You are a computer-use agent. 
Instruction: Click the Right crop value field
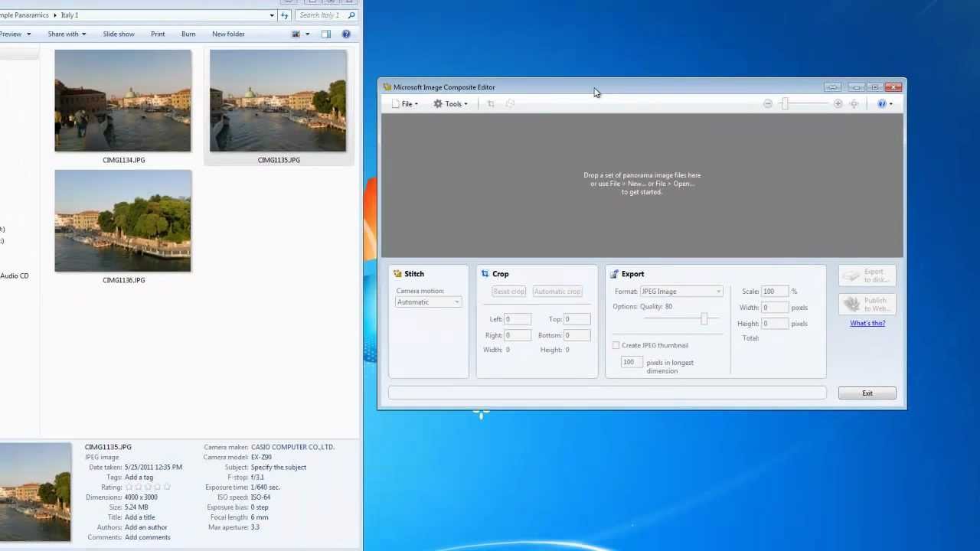point(518,335)
